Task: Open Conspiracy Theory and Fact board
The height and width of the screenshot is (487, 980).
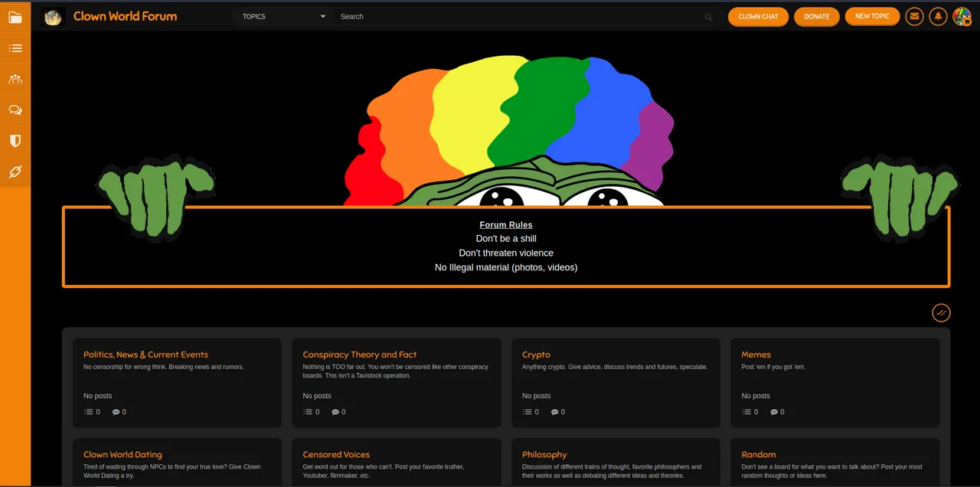Action: (x=359, y=355)
